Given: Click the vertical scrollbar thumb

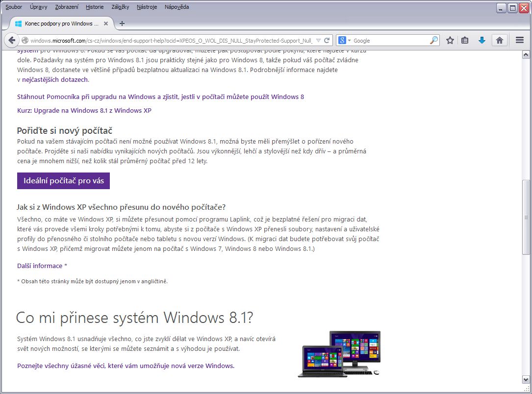Looking at the screenshot, I should pos(526,218).
